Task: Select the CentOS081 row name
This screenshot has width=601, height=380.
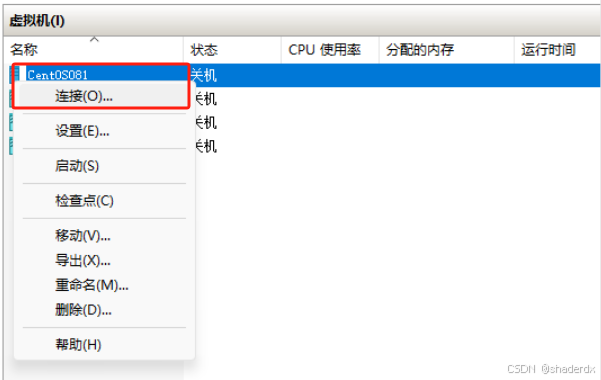Action: (x=57, y=75)
